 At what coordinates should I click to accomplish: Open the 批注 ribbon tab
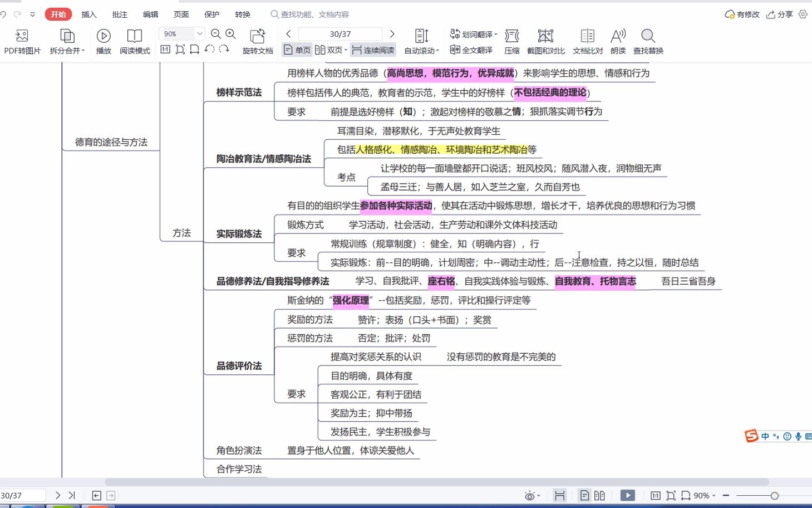coord(120,14)
